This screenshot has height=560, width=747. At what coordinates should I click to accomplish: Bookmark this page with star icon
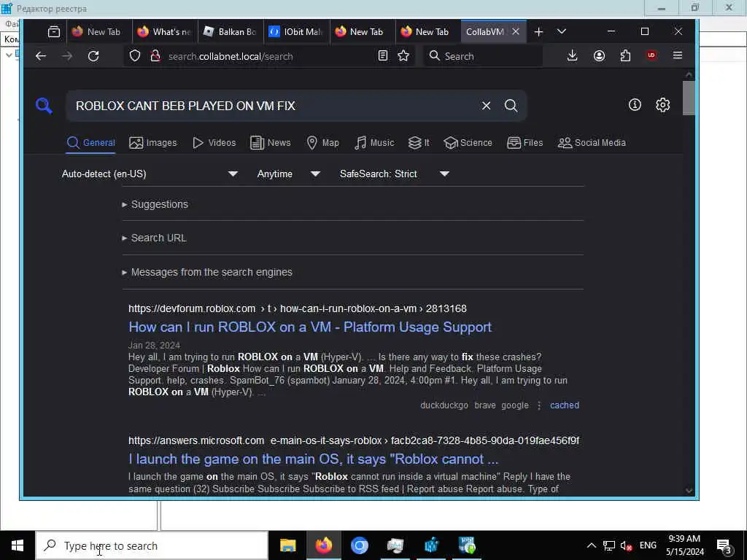[403, 55]
